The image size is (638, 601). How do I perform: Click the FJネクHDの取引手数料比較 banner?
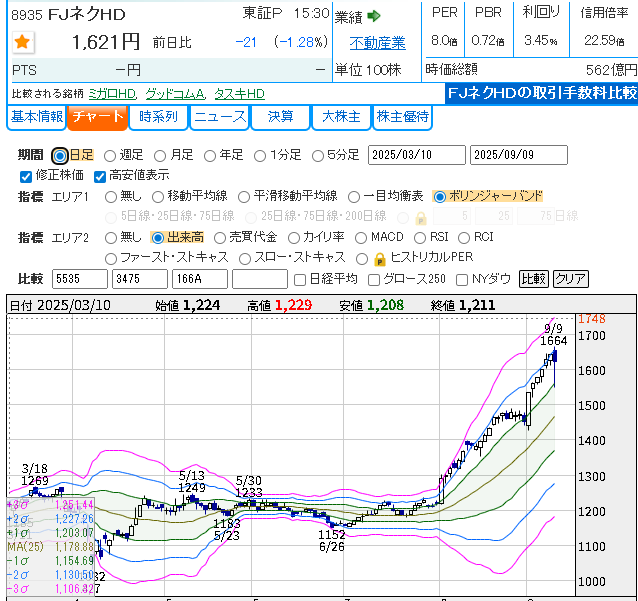(x=541, y=93)
